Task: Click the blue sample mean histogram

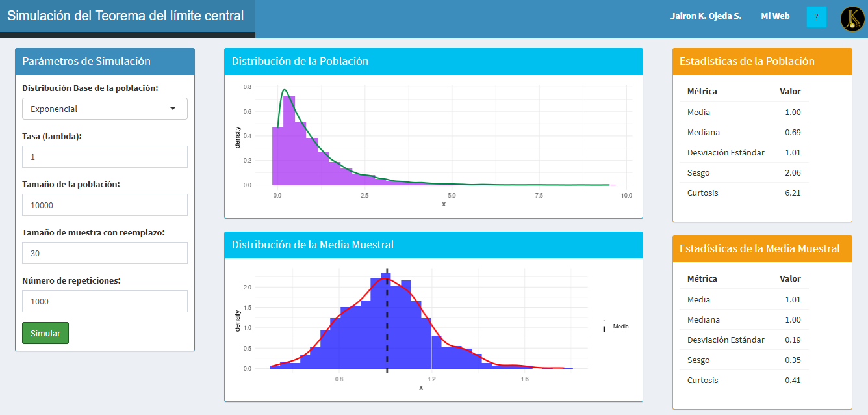Action: click(390, 325)
